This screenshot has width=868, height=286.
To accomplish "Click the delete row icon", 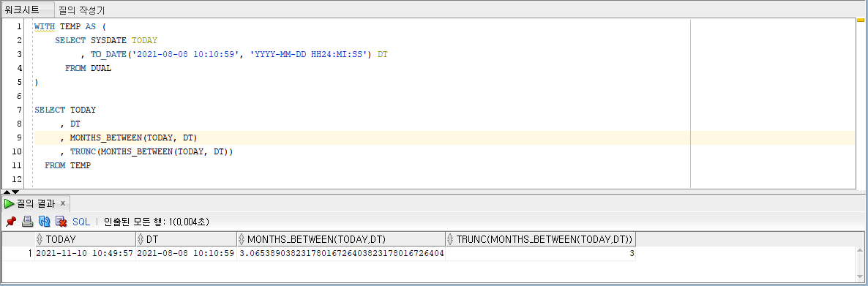I will pyautogui.click(x=61, y=222).
